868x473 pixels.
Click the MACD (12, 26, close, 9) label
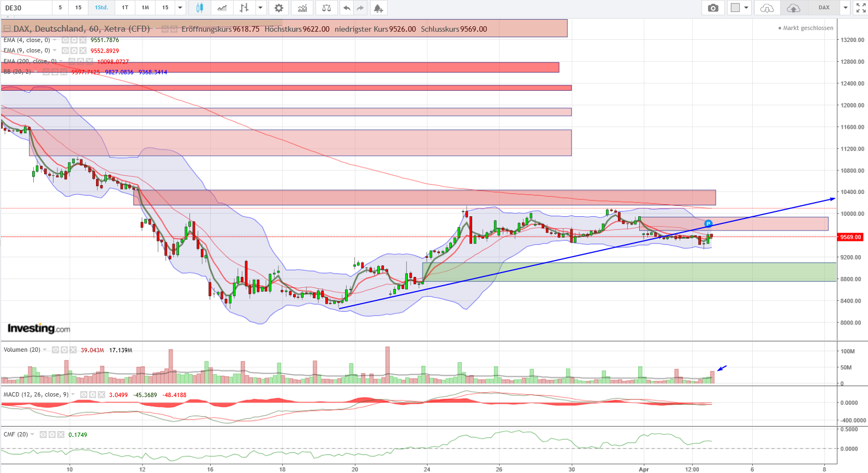click(x=36, y=394)
